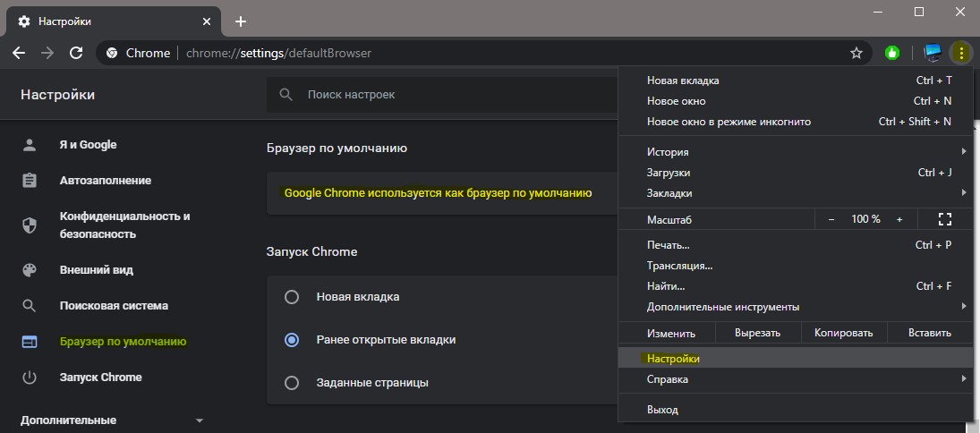This screenshot has width=980, height=433.
Task: Choose Новое окно menu item
Action: (795, 101)
